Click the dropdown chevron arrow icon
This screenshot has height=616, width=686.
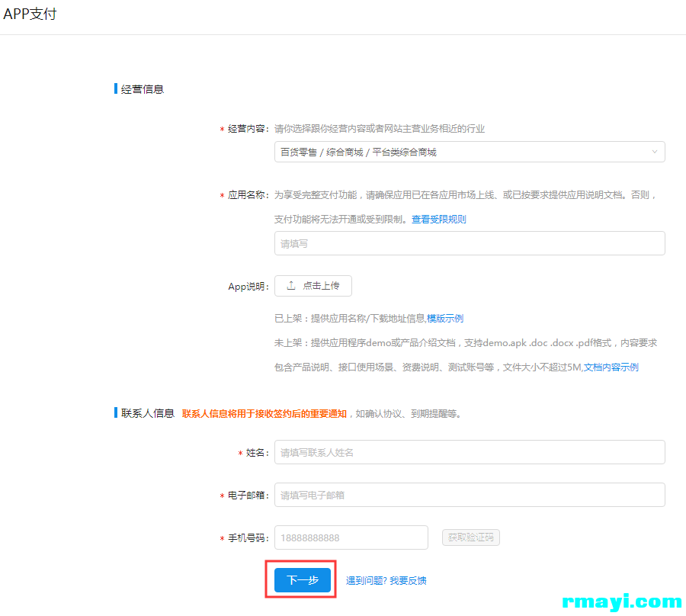pos(655,152)
